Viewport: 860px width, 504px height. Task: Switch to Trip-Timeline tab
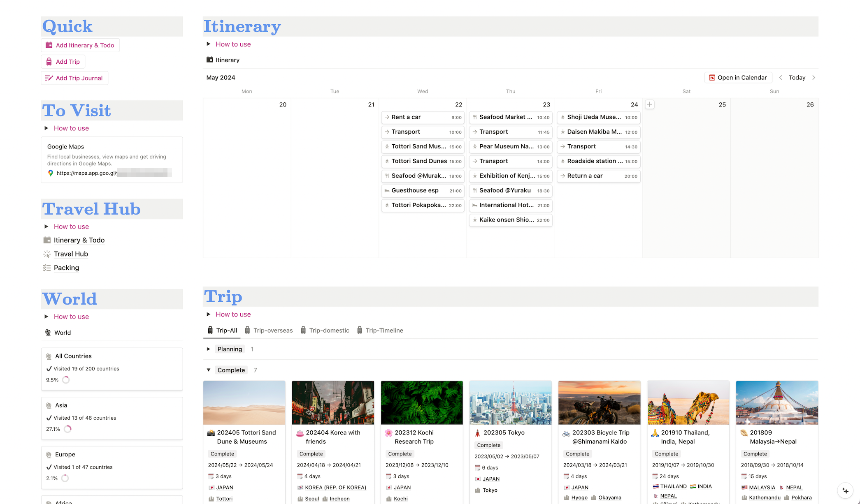coord(380,331)
